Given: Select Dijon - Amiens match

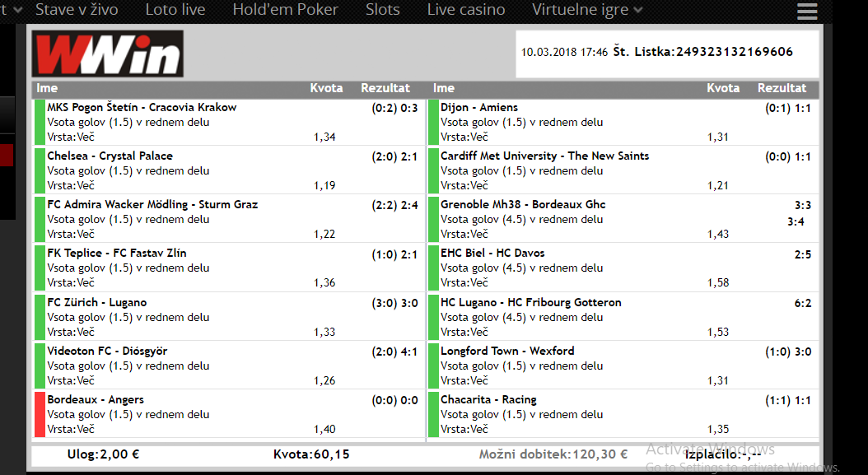Looking at the screenshot, I should point(479,107).
